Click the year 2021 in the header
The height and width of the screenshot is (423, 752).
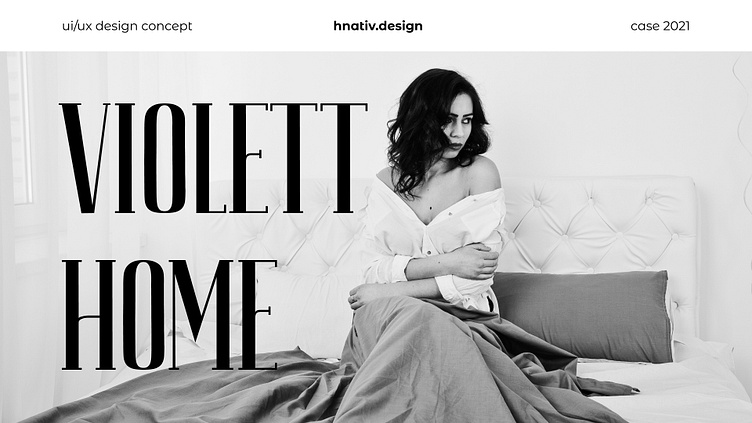tap(677, 26)
